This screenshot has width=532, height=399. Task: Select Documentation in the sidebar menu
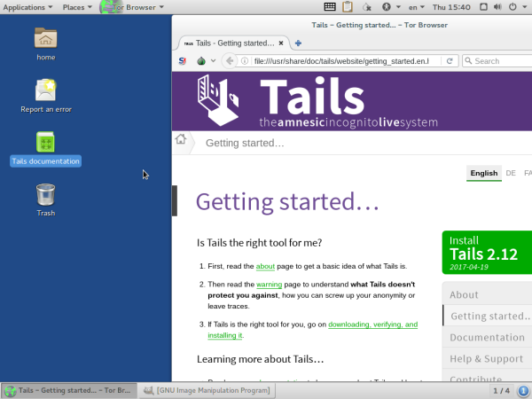(x=486, y=338)
